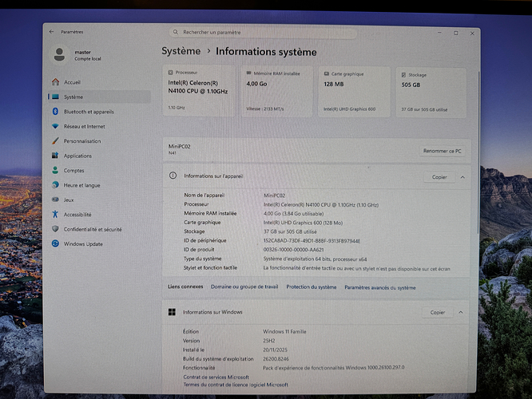
Task: Click the Heure et langue globe icon
Action: [55, 185]
